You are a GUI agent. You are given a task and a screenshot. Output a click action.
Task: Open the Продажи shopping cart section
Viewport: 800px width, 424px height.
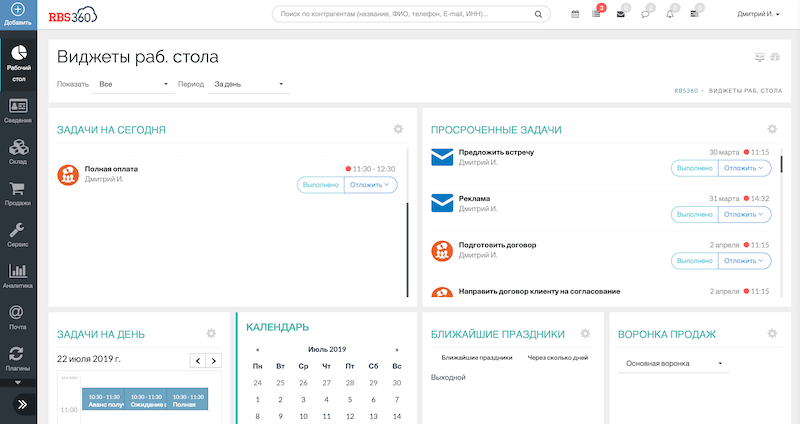[18, 193]
